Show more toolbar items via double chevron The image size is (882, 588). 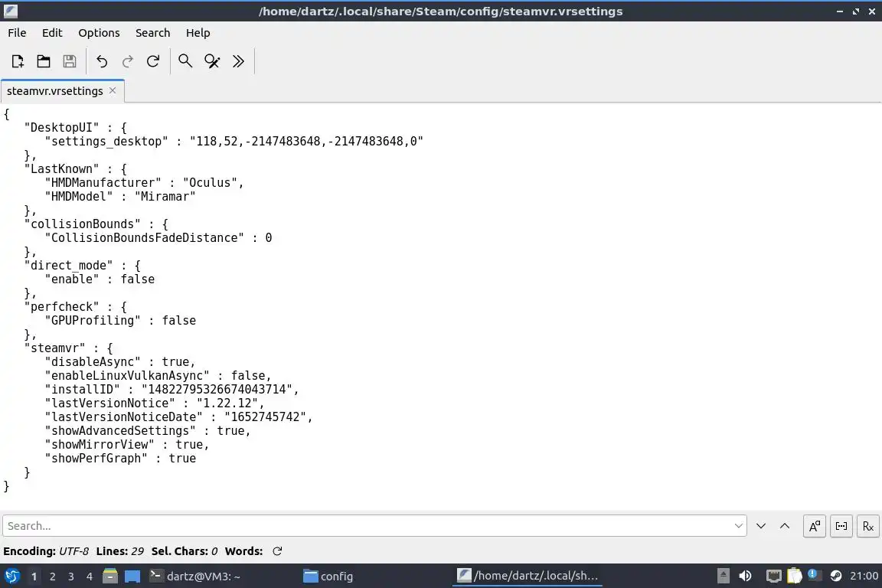(x=239, y=60)
